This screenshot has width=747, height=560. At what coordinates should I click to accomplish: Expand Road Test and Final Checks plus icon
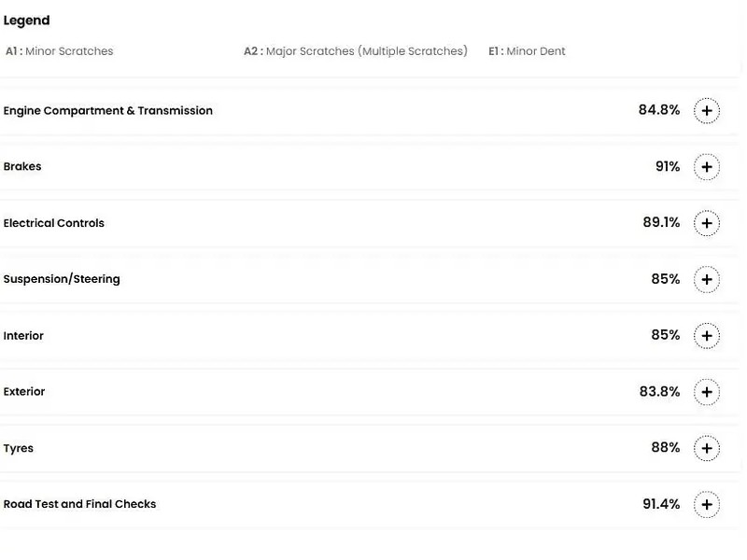tap(707, 505)
